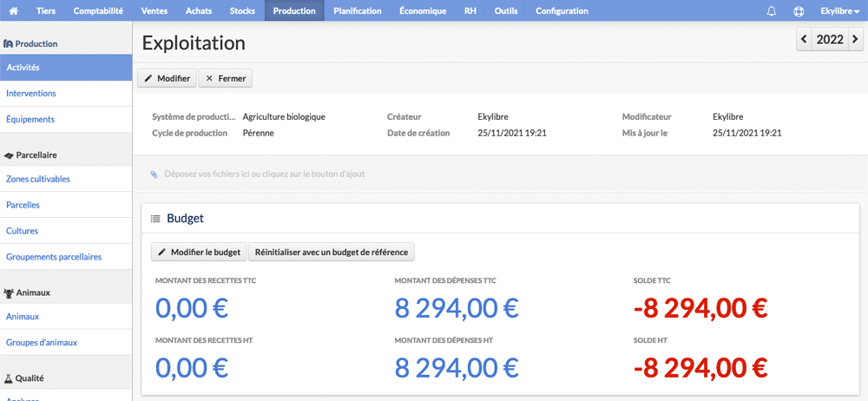Screen dimensions: 868x401
Task: Open the notifications bell icon
Action: pyautogui.click(x=771, y=10)
